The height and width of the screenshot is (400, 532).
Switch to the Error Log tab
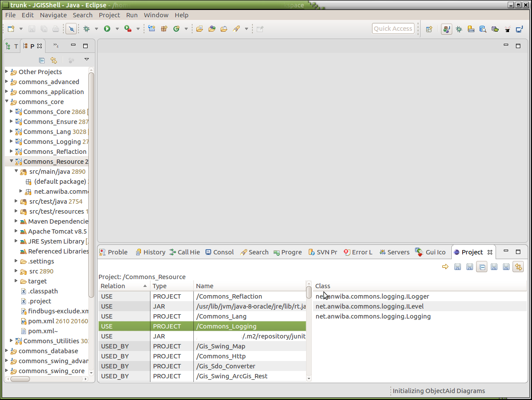coord(358,252)
